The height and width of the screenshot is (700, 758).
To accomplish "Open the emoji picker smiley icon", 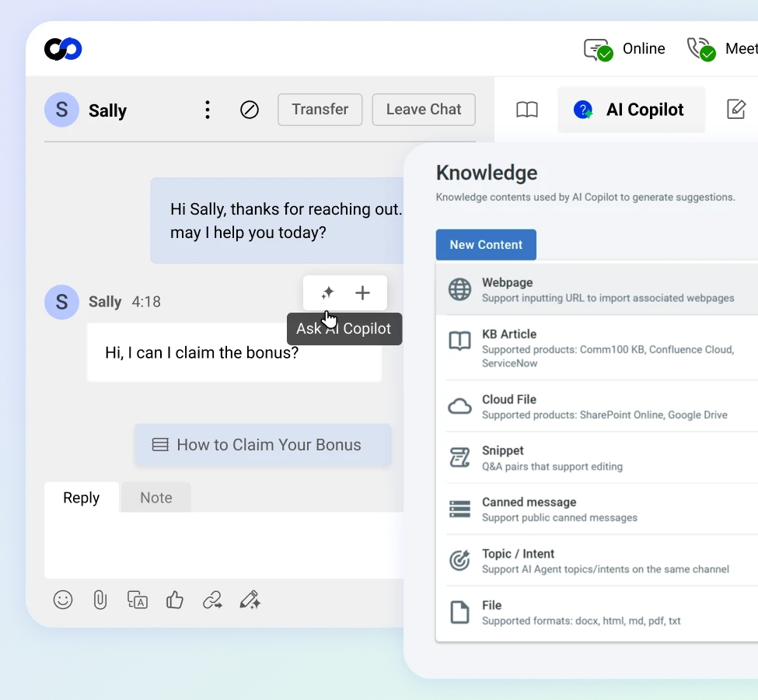I will tap(63, 600).
